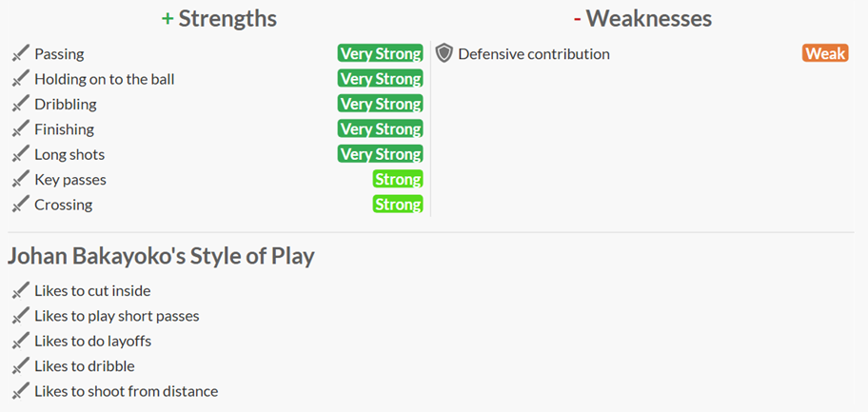Click the sword icon beside Likes to cut inside

click(x=21, y=291)
